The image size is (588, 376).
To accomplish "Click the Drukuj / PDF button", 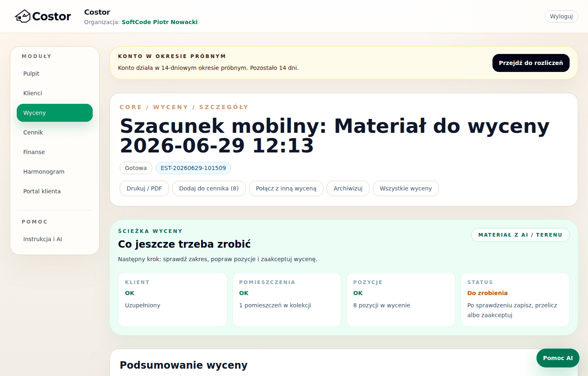I will (x=144, y=188).
